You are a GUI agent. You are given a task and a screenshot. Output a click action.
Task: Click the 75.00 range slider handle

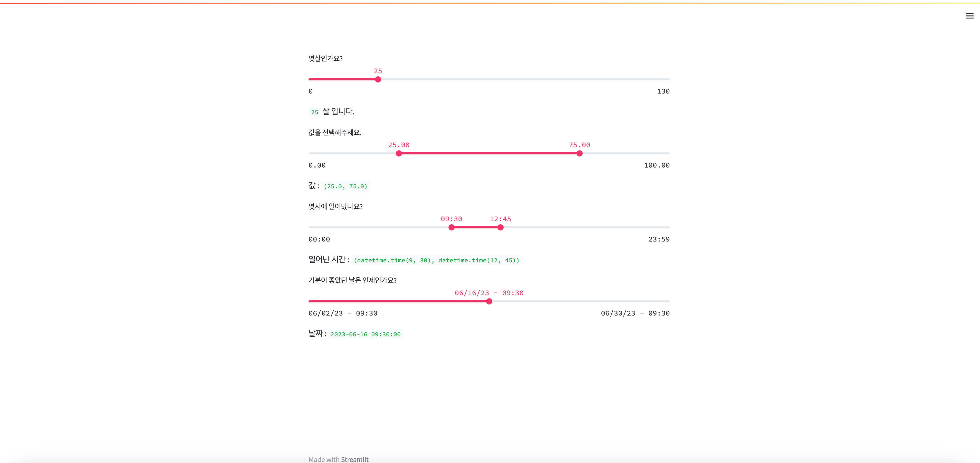(x=579, y=153)
